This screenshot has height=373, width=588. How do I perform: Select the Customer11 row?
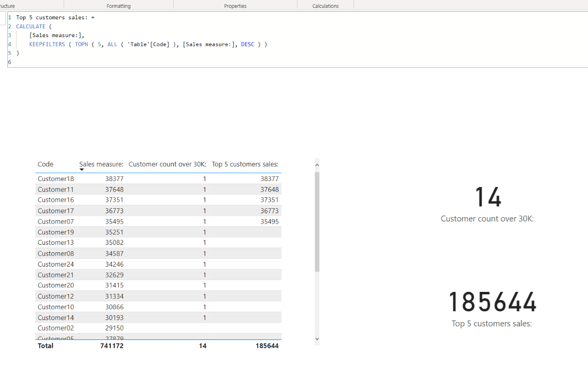pyautogui.click(x=158, y=189)
